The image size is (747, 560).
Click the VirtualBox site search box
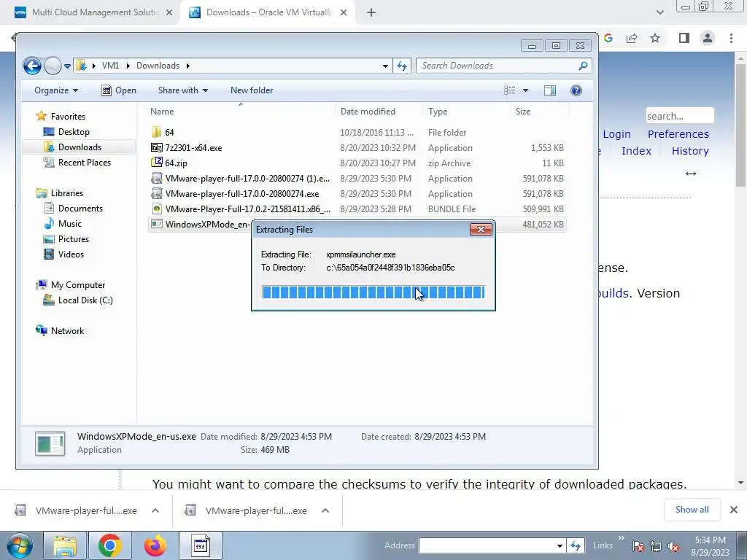point(679,116)
